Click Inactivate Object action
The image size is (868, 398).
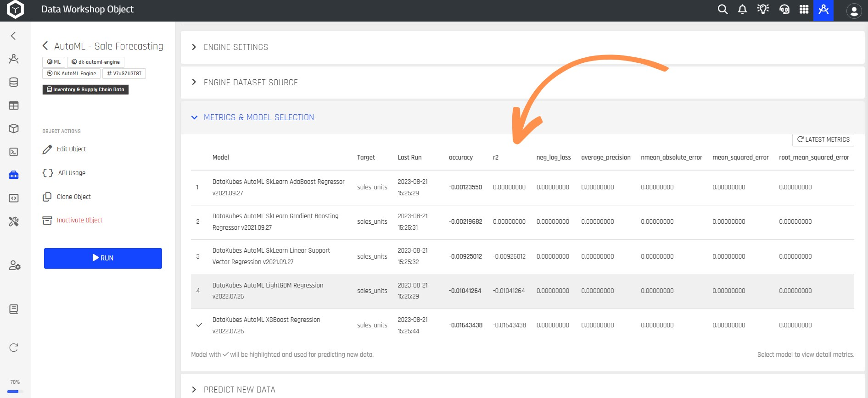click(x=73, y=220)
